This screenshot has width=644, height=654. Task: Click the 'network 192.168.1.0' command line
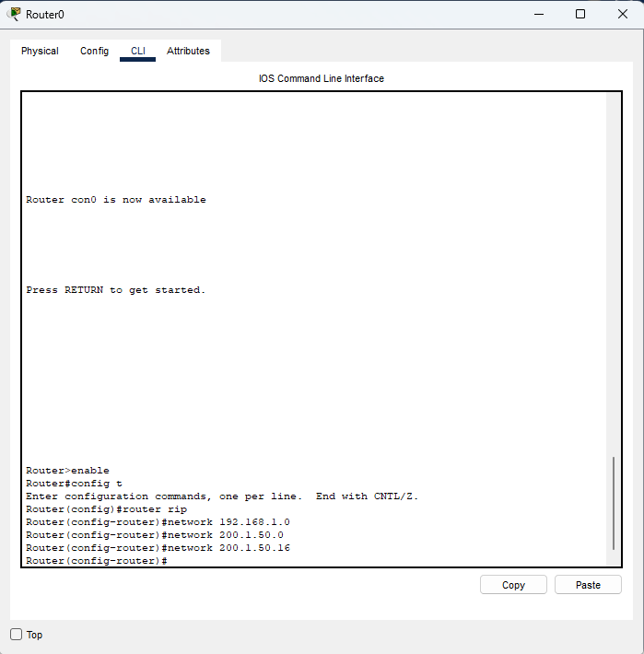[x=158, y=522]
